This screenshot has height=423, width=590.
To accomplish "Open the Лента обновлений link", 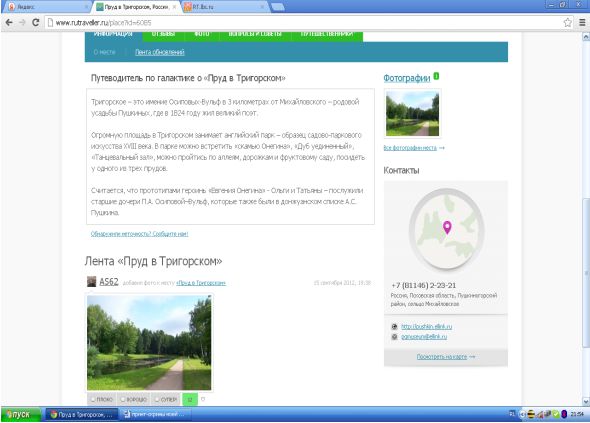I will (x=160, y=52).
